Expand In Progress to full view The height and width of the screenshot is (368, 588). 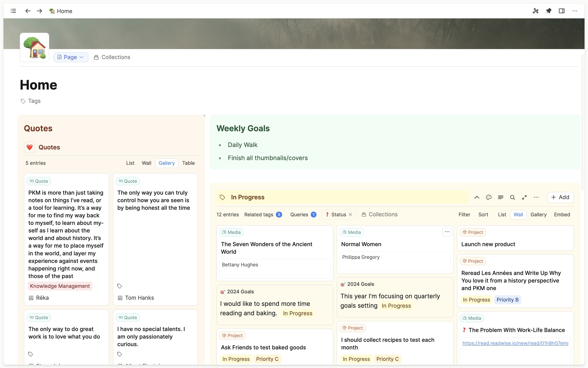click(524, 197)
